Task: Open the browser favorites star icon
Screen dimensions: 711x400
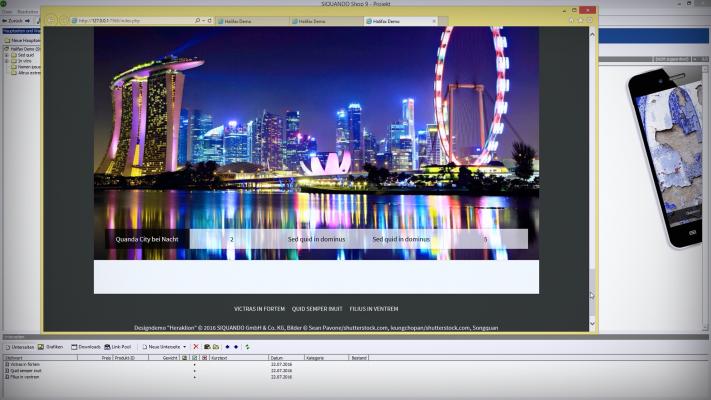Action: coord(580,20)
